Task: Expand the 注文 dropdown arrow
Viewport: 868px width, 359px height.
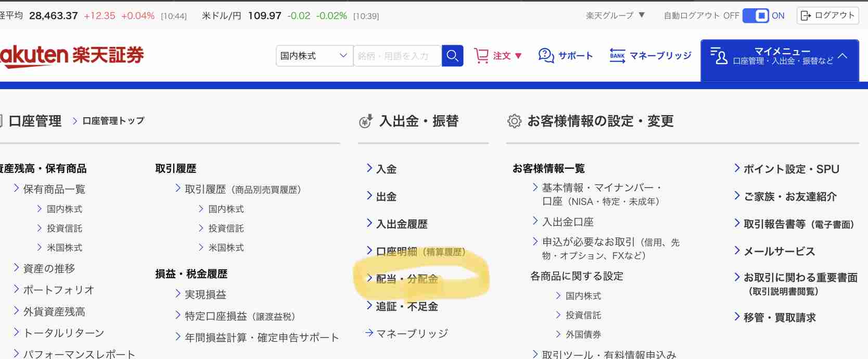Action: 518,56
